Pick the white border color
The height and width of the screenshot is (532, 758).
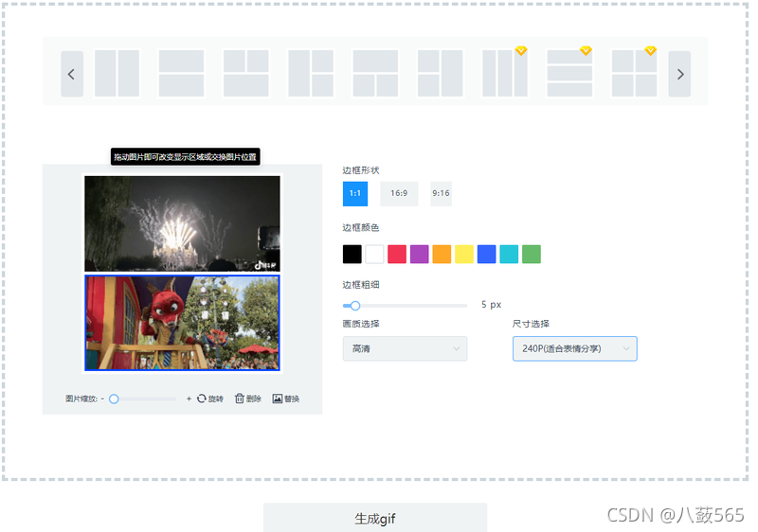(x=374, y=254)
